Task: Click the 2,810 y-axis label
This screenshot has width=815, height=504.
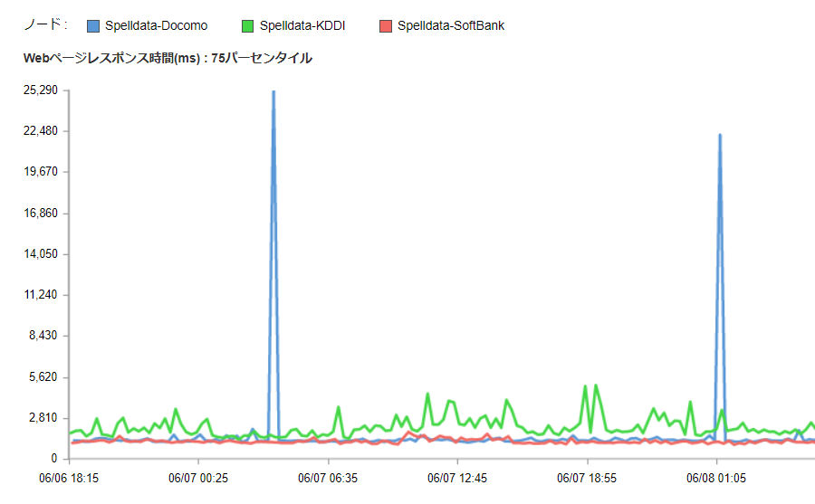Action: (x=43, y=418)
